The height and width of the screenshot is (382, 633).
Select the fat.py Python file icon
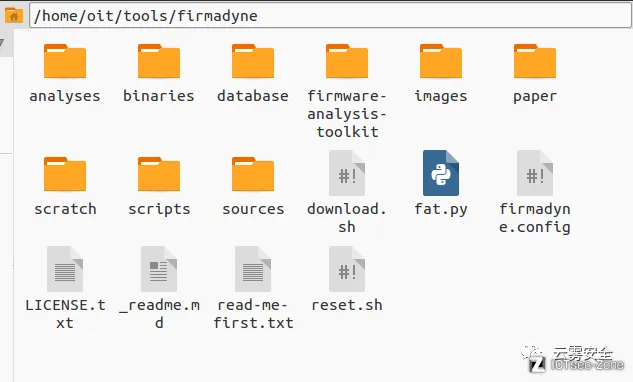[x=441, y=173]
